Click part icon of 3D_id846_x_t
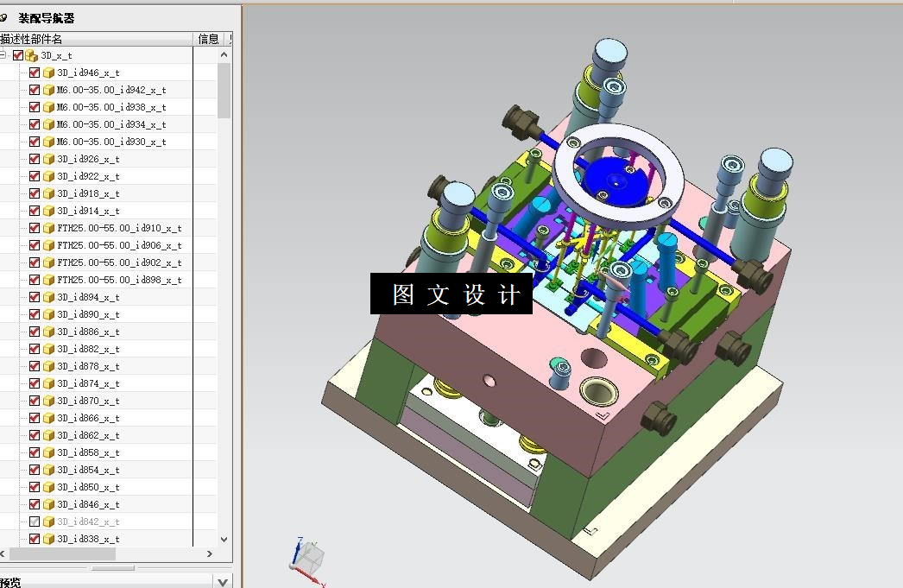 coord(48,504)
